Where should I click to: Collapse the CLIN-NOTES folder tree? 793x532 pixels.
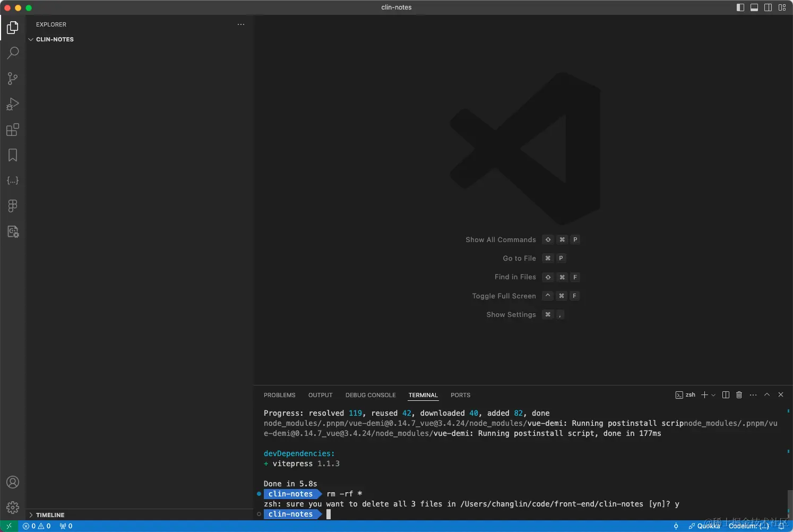[x=30, y=39]
